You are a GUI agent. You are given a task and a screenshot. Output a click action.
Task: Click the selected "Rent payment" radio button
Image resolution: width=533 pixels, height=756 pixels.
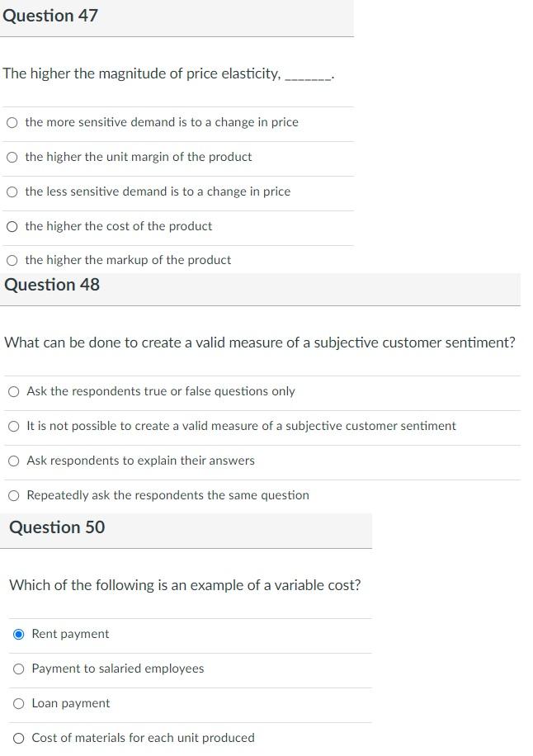[19, 634]
